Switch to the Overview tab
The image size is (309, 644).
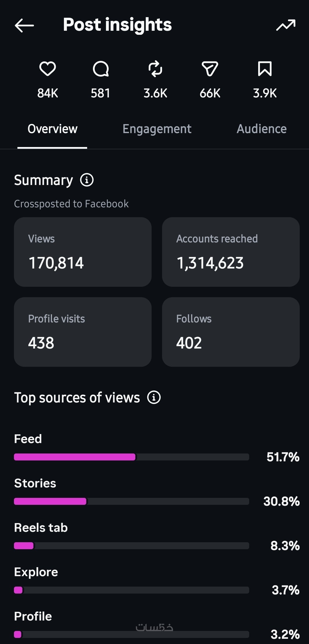tap(52, 129)
